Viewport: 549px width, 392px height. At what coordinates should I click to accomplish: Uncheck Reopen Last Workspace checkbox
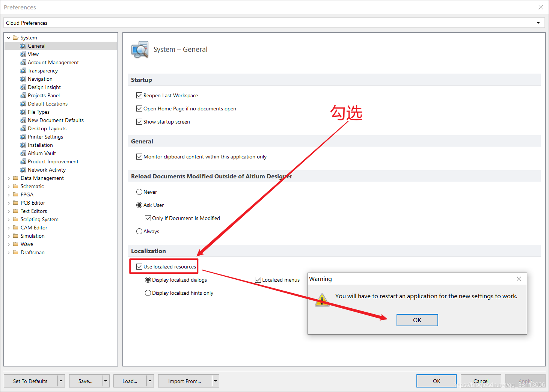click(139, 95)
